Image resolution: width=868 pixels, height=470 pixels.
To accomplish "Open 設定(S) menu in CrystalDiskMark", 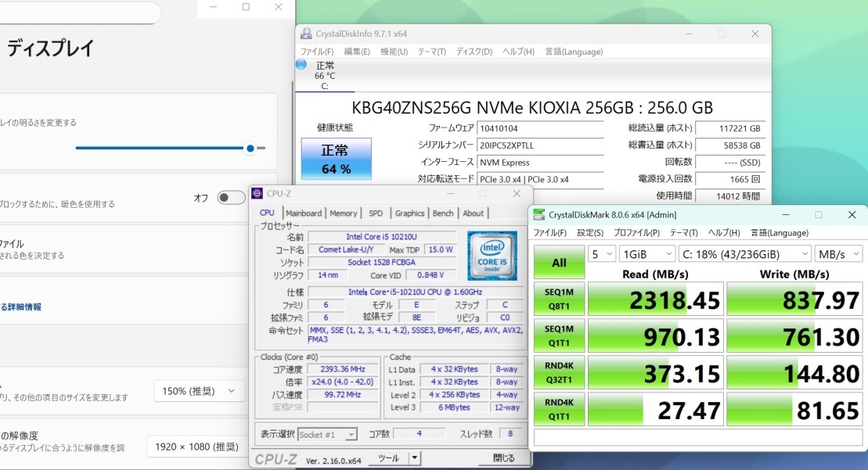I will [590, 233].
